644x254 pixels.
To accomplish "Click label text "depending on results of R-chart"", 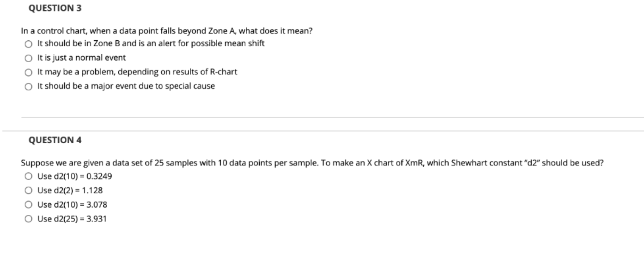I will [x=137, y=72].
